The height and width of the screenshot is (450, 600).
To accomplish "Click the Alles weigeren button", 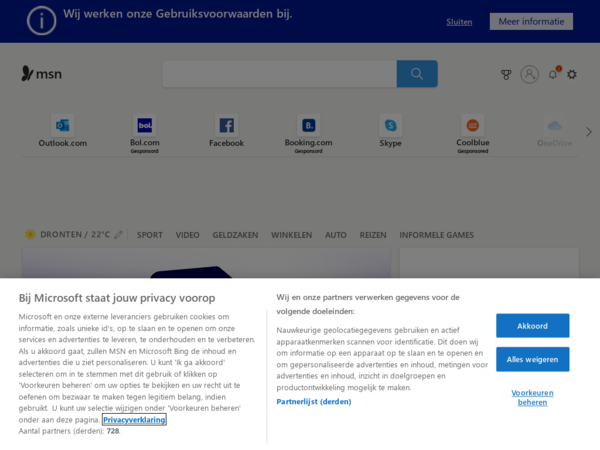I will pos(532,359).
